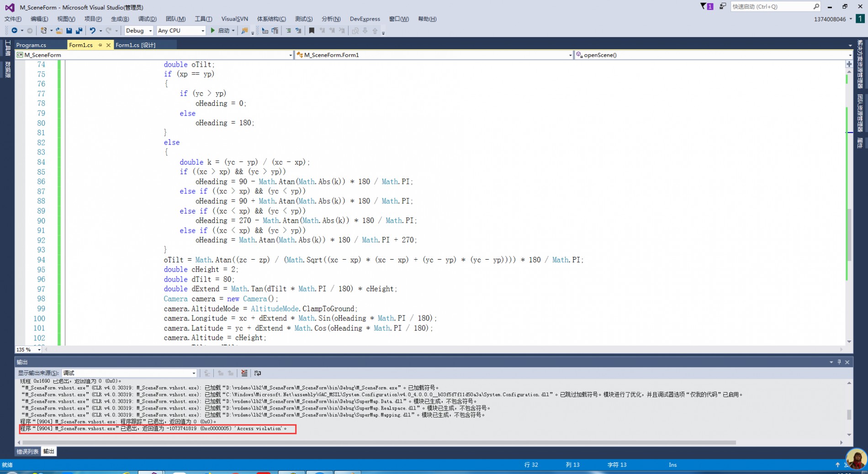Click the Open File folder icon
Image resolution: width=868 pixels, height=474 pixels.
pyautogui.click(x=59, y=31)
